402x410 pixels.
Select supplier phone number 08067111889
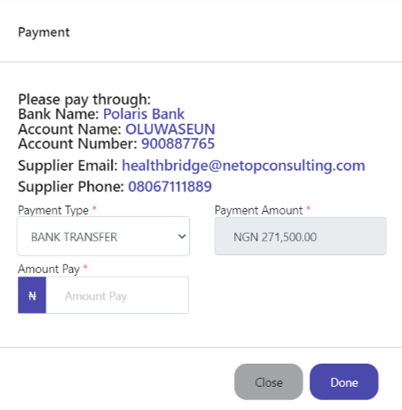click(170, 187)
